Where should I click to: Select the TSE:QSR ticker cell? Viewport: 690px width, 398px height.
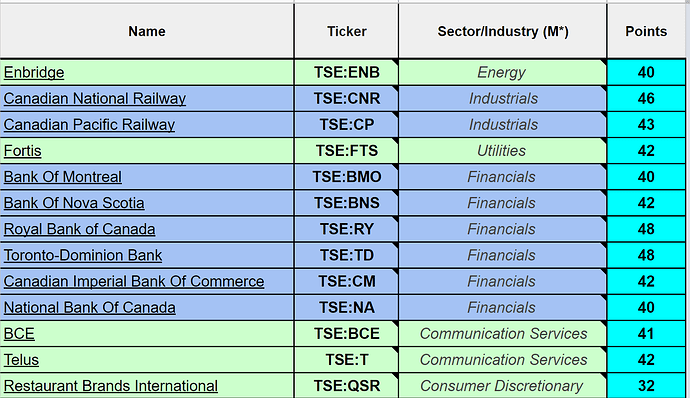click(x=346, y=386)
